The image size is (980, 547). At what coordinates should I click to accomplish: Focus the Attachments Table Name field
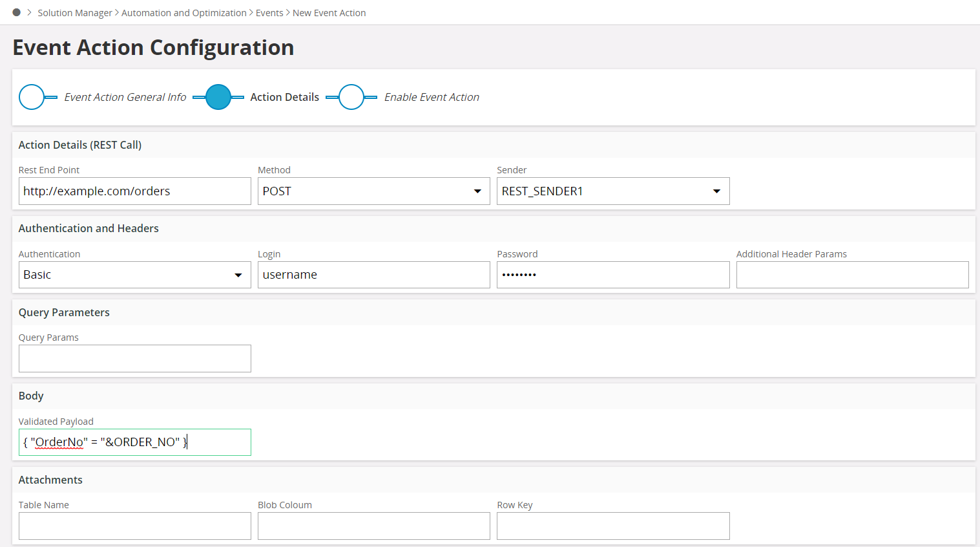[x=134, y=526]
